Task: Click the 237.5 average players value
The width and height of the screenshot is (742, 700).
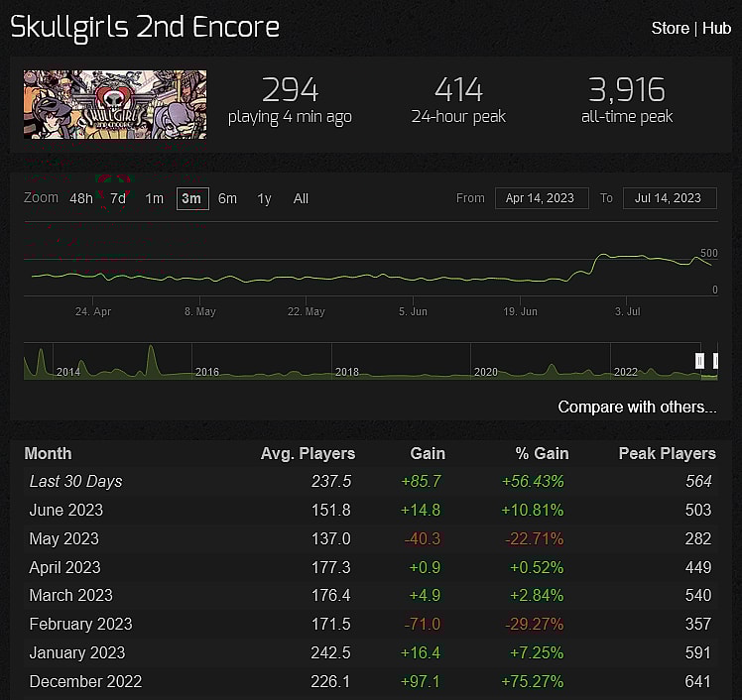Action: click(331, 482)
